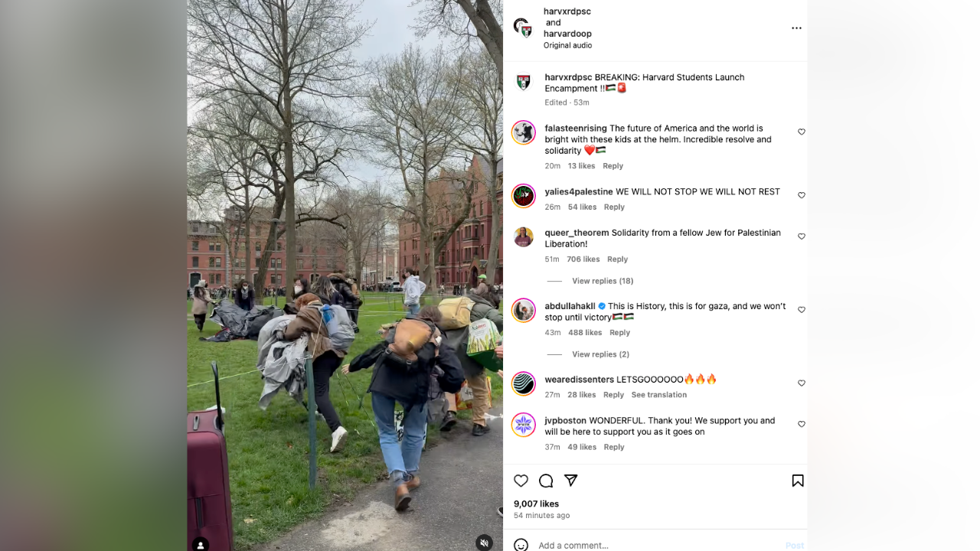This screenshot has height=551, width=980.
Task: Like the falasteenrising comment
Action: tap(802, 132)
